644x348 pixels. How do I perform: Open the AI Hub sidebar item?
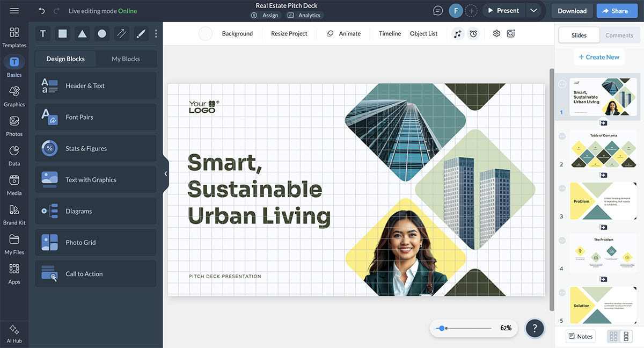(14, 333)
